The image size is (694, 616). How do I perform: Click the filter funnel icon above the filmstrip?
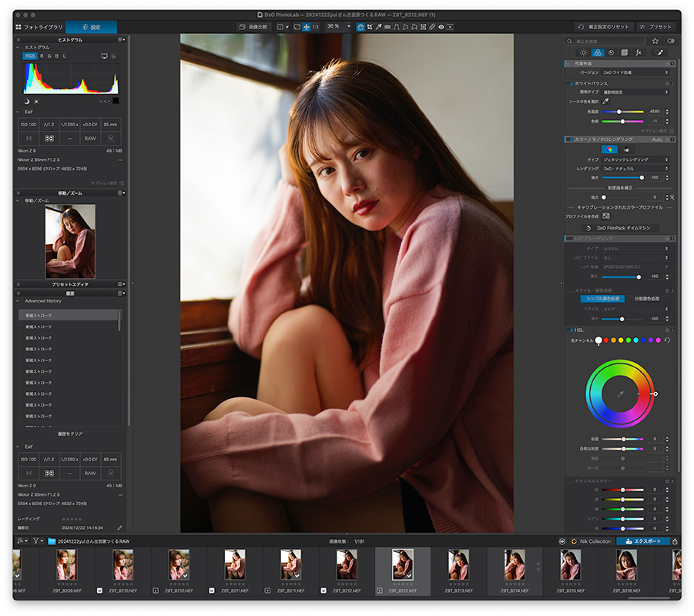(35, 541)
